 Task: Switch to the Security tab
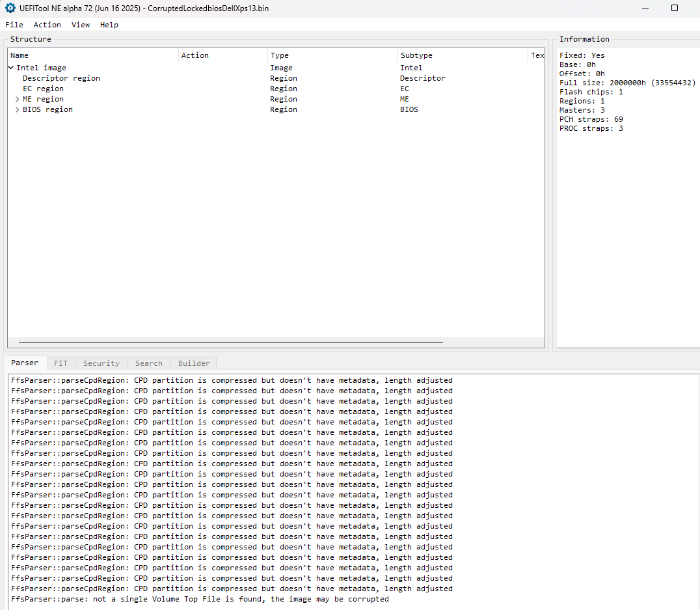point(101,363)
